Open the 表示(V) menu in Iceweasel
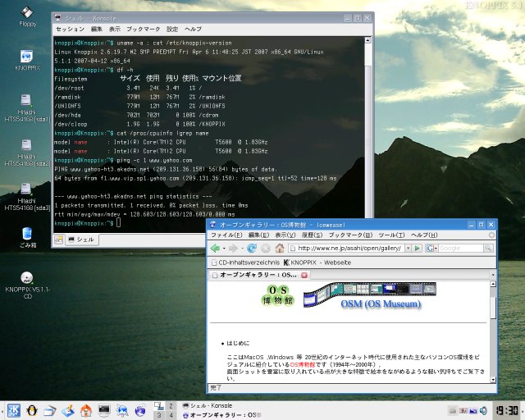525x420 pixels. coord(285,235)
